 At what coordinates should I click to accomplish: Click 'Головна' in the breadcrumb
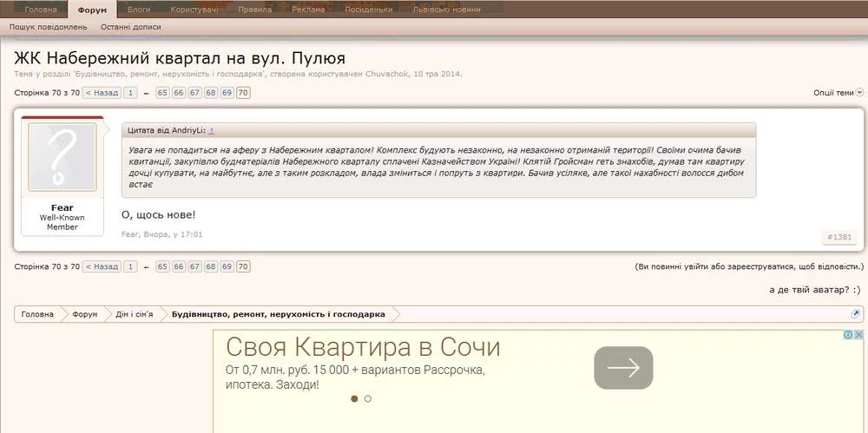click(37, 314)
